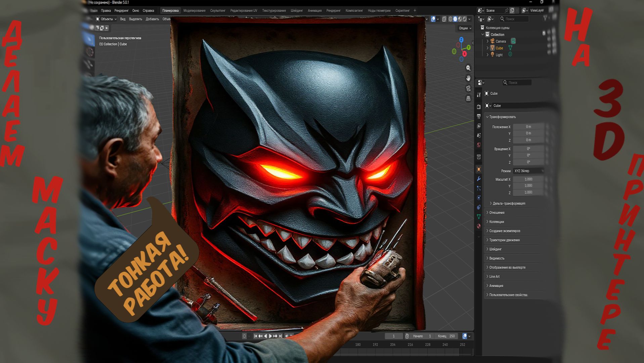Toggle the camera view icon in the viewport

(468, 88)
